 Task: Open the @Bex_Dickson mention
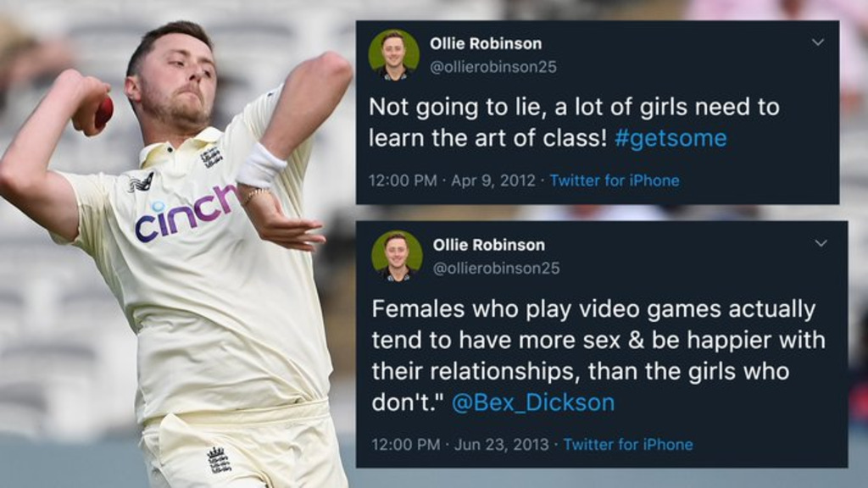coord(533,402)
